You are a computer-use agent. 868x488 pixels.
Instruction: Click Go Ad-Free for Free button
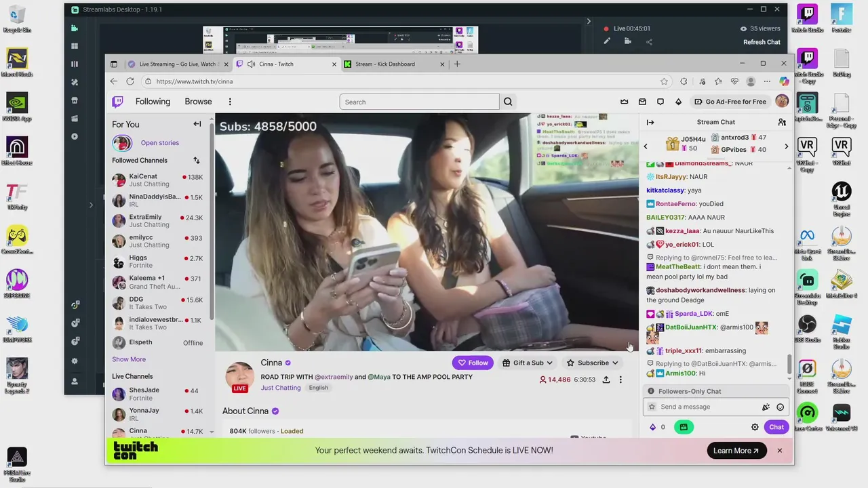[x=729, y=102]
